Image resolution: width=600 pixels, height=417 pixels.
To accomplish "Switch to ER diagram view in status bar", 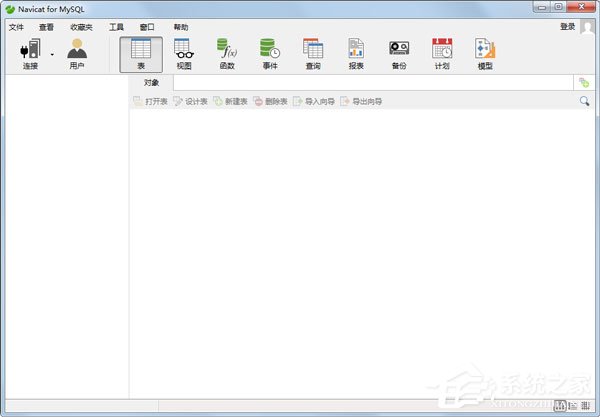I will click(x=585, y=406).
